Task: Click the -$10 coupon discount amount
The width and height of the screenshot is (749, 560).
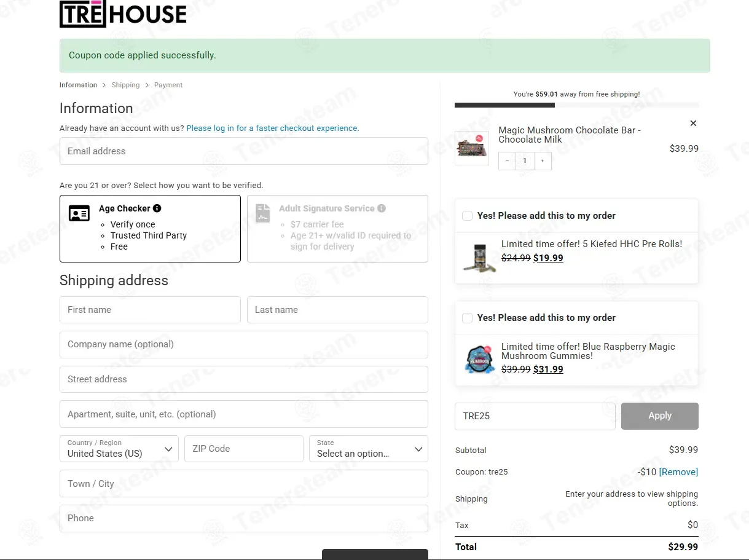Action: [x=647, y=472]
